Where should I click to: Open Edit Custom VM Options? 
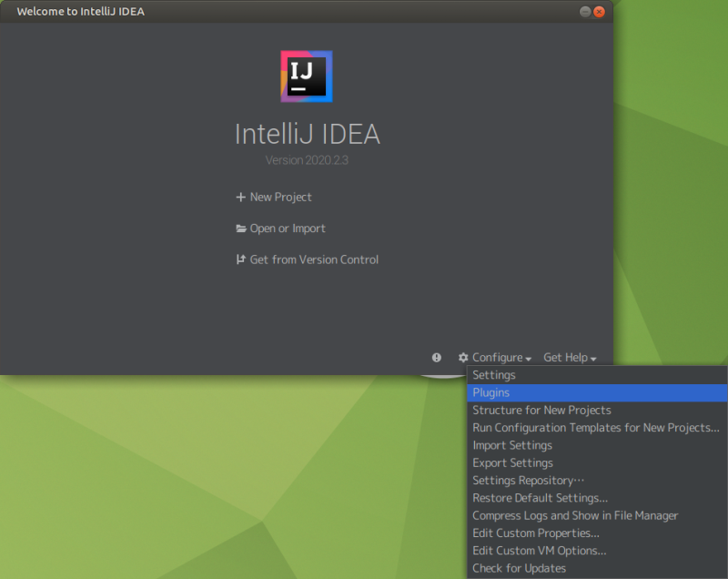click(x=539, y=551)
